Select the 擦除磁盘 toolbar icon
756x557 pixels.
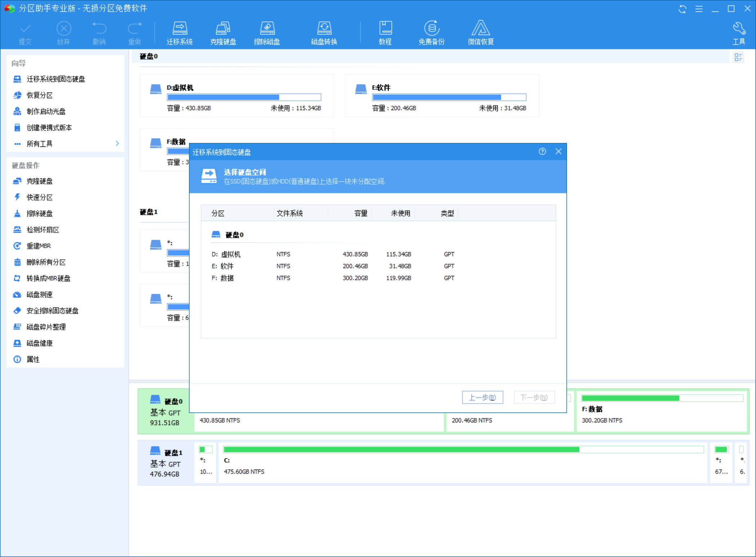(x=267, y=32)
